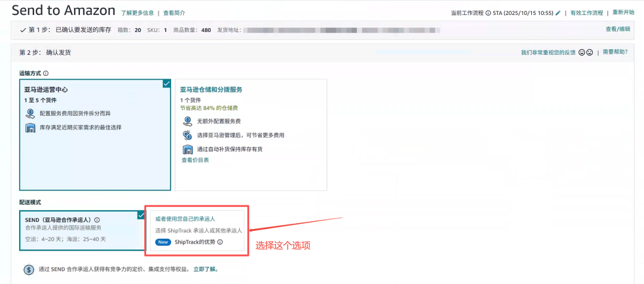
Task: Click checkmark icon beside 第 1 步
Action: coord(23,30)
